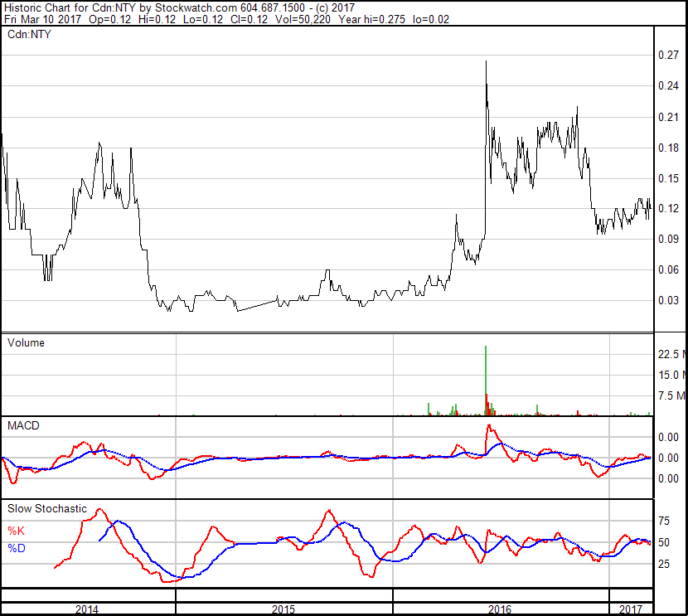Click the 25 stochastic axis label
The height and width of the screenshot is (616, 688).
[664, 563]
